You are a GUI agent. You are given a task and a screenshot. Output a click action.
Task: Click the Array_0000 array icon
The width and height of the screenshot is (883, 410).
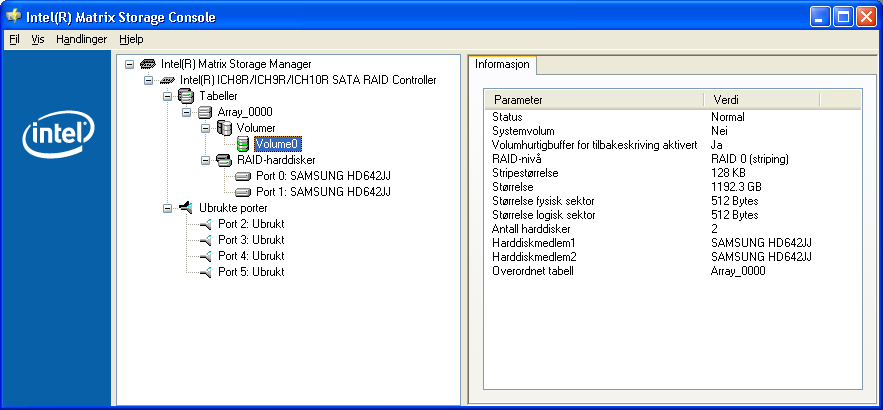205,113
